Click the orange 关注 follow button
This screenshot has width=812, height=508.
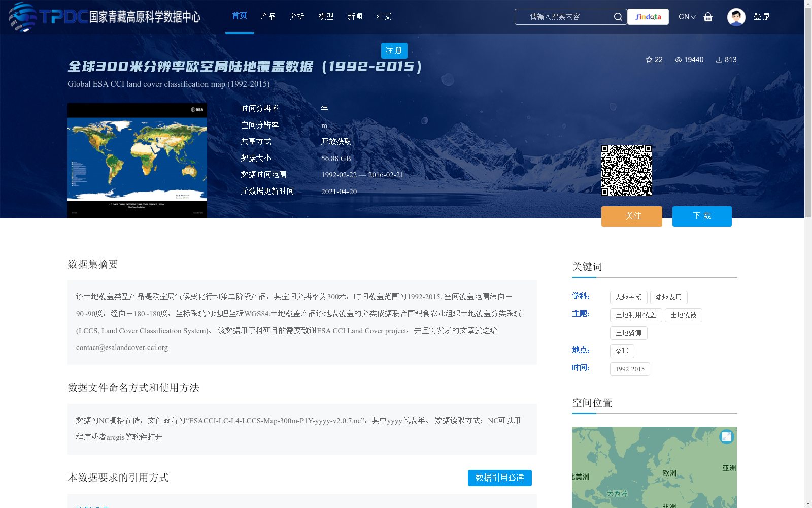point(632,216)
